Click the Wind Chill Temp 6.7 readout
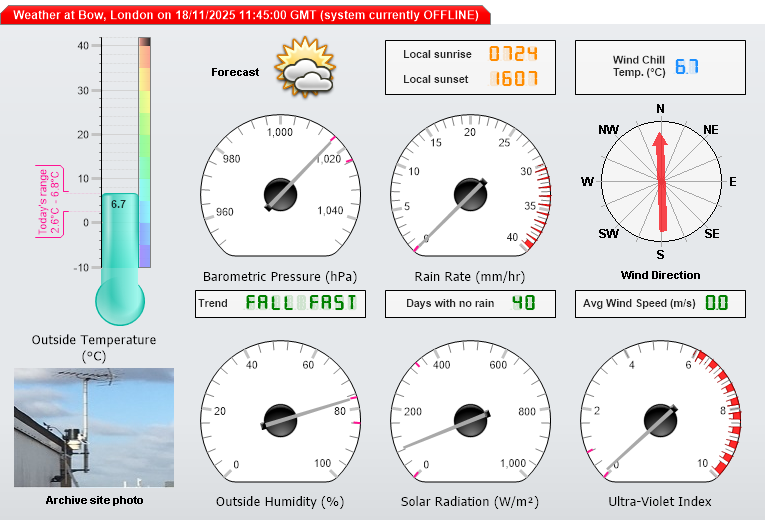This screenshot has height=520, width=770. [686, 67]
